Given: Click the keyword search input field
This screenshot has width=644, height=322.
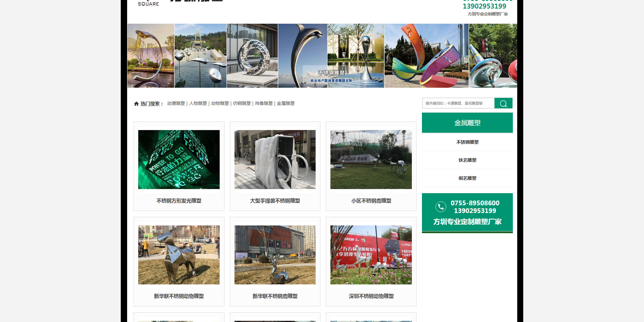Looking at the screenshot, I should 458,103.
